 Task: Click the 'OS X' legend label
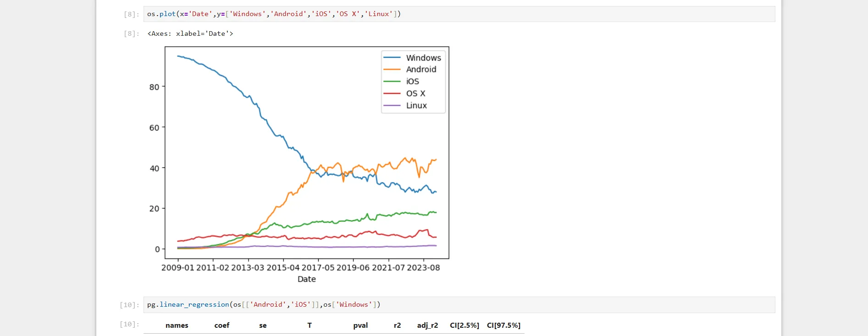415,93
